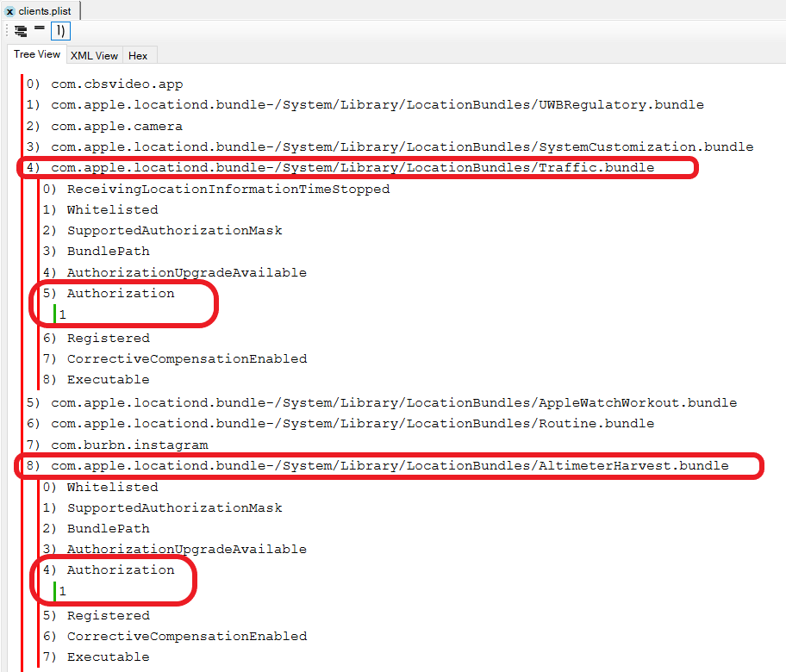Click the expand all nodes toolbar icon
This screenshot has height=672, width=786.
point(21,31)
